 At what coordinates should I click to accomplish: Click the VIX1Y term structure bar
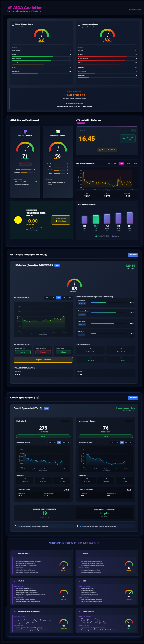coord(130,218)
